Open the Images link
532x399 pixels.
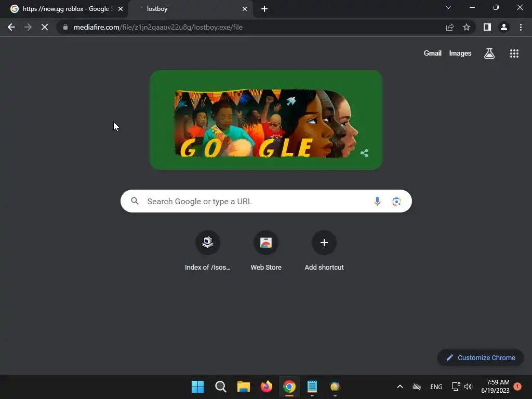(x=460, y=54)
